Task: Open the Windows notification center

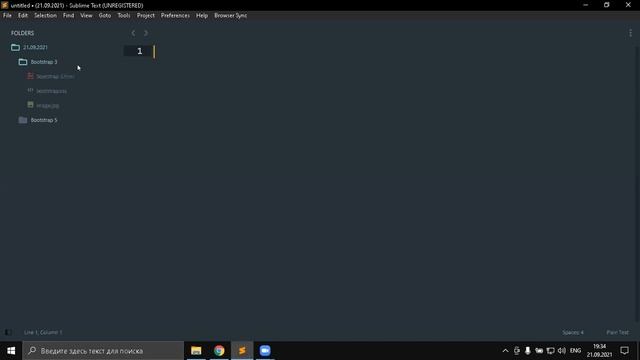Action: (x=624, y=351)
